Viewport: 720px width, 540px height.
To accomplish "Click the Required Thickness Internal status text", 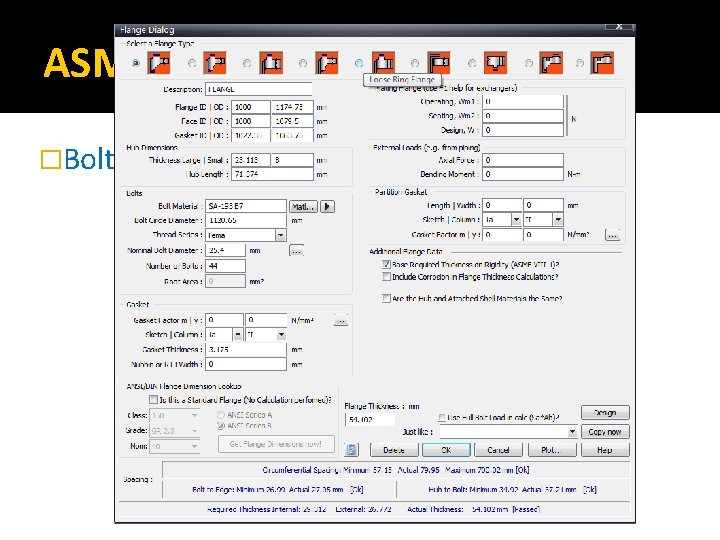I will click(x=266, y=509).
